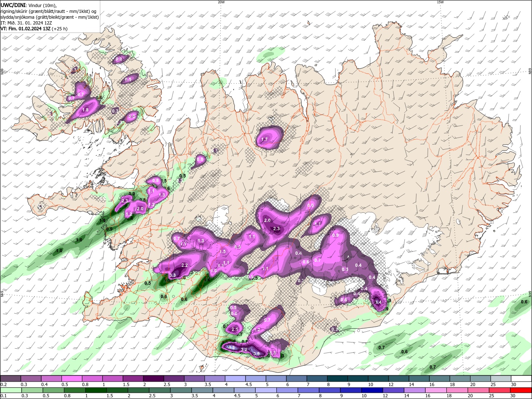Image resolution: width=532 pixels, height=399 pixels.
Task: Click the 'slydda/snjókoma' legend description line
Action: click(x=49, y=17)
